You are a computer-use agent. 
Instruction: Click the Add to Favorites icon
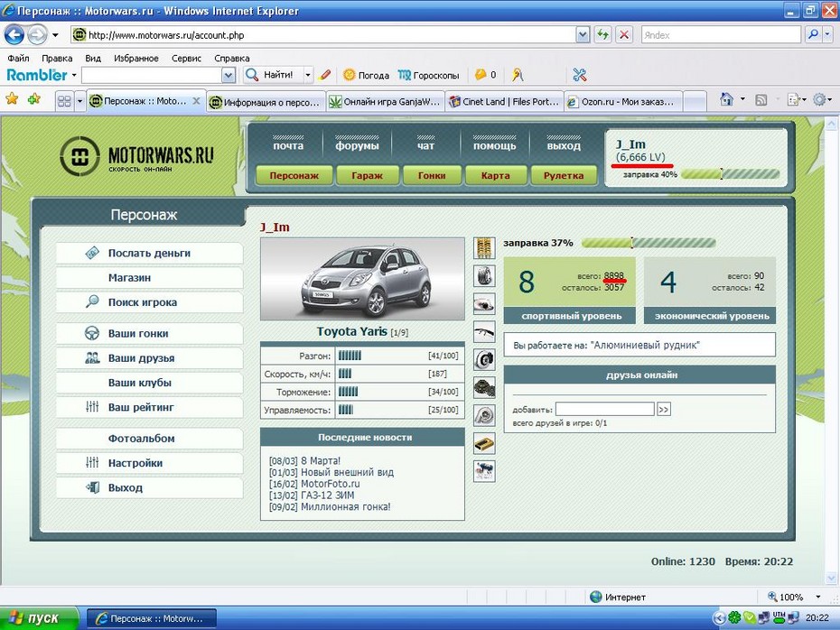tap(34, 98)
